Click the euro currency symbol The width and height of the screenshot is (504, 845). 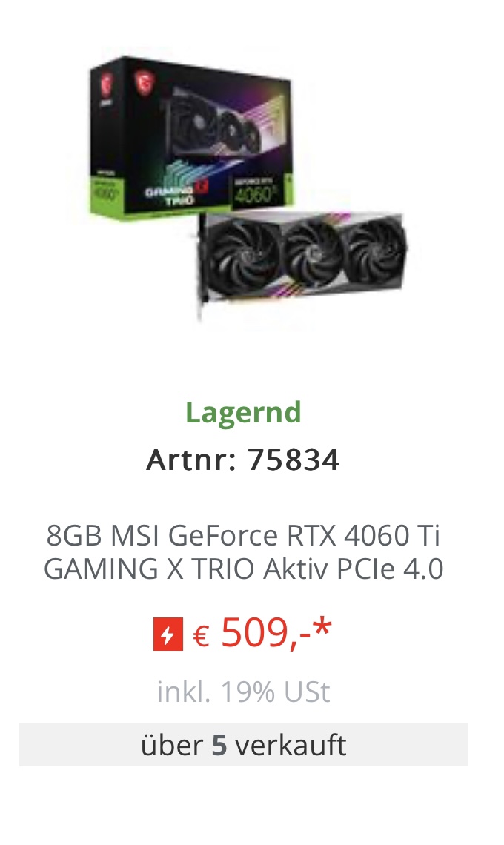click(201, 636)
